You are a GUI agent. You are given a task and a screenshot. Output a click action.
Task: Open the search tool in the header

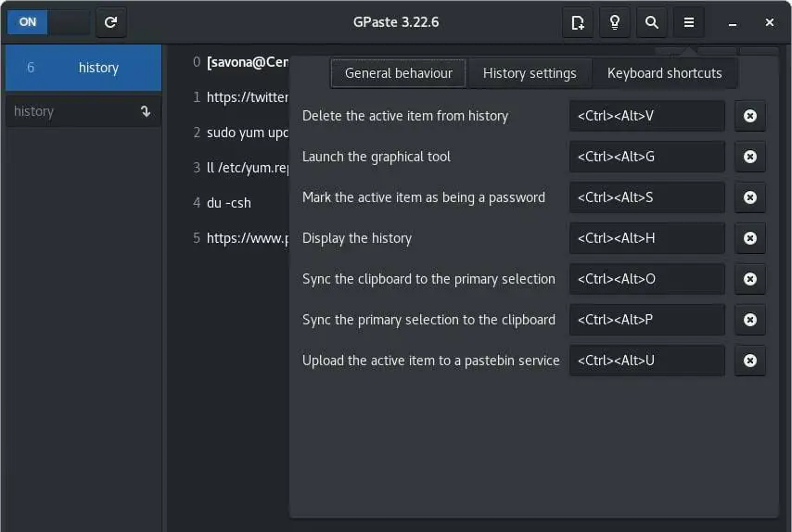point(652,22)
